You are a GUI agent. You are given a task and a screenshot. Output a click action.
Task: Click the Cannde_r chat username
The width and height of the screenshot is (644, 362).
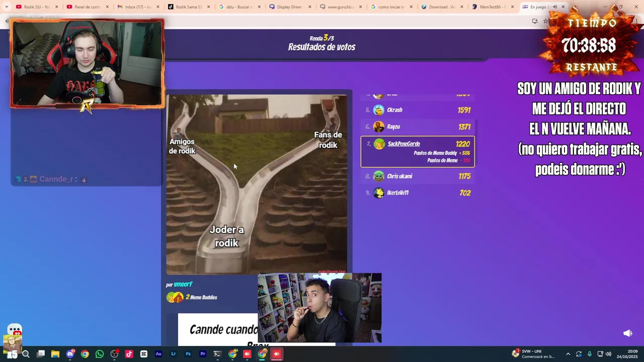pyautogui.click(x=55, y=179)
